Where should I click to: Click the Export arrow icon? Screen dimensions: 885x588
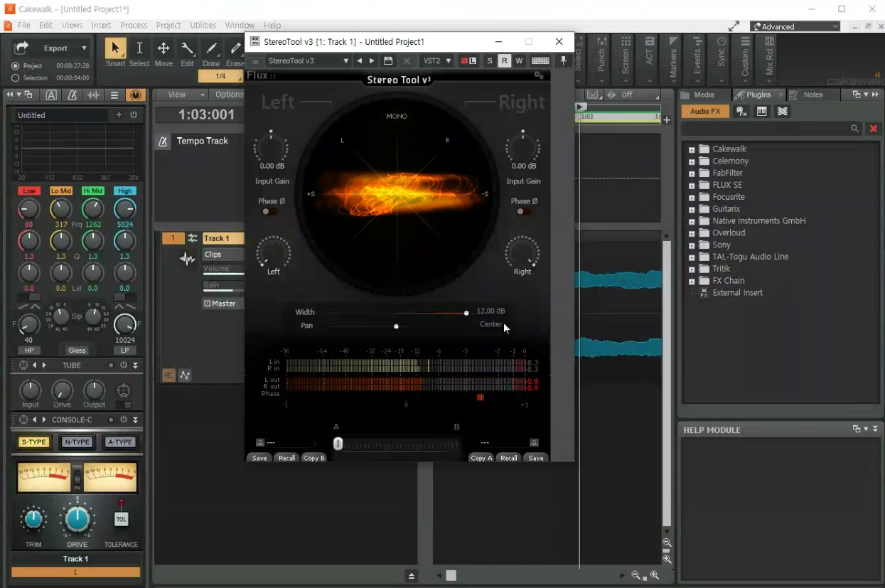(21, 48)
